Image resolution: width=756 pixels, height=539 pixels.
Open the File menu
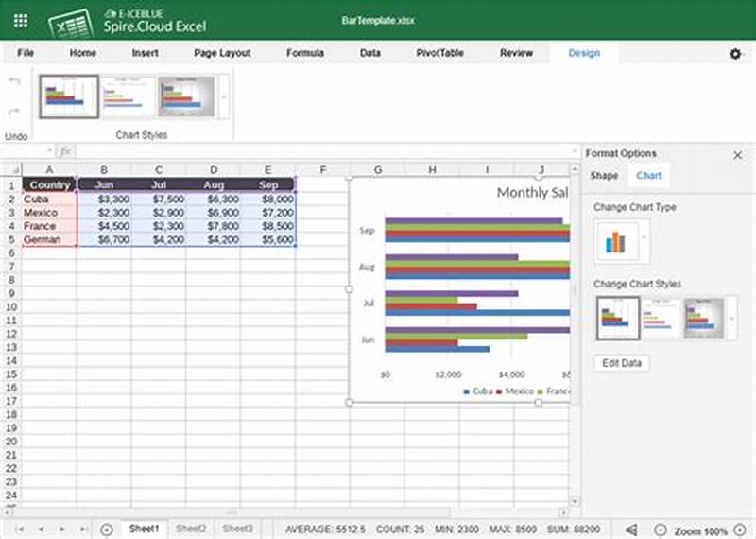pos(26,53)
